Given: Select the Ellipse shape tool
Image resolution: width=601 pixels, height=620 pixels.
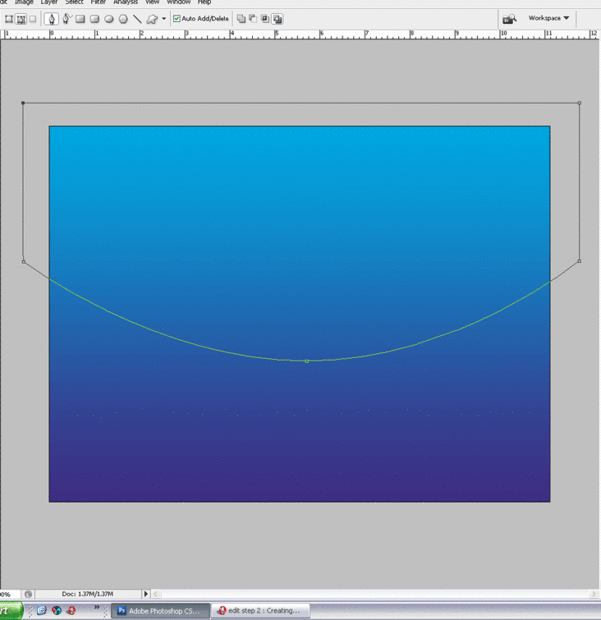Looking at the screenshot, I should click(x=109, y=19).
